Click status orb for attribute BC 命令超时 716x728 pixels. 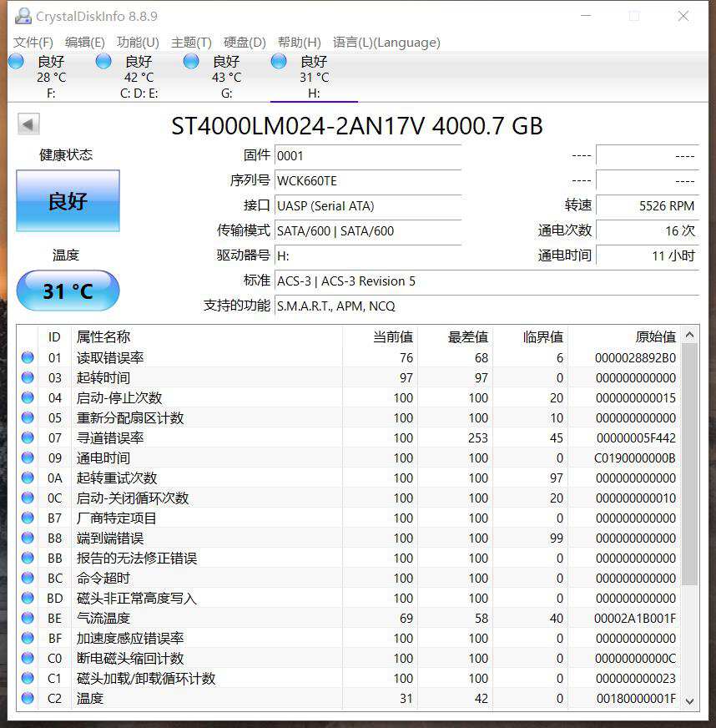point(28,578)
